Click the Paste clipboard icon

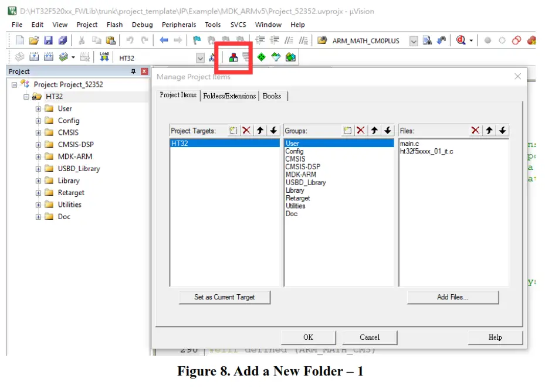pos(110,40)
